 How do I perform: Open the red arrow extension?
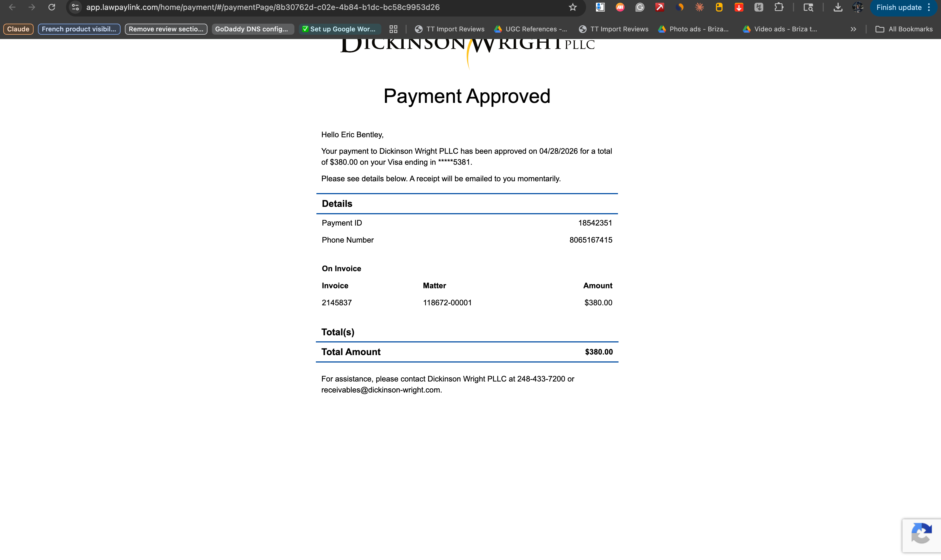coord(660,7)
